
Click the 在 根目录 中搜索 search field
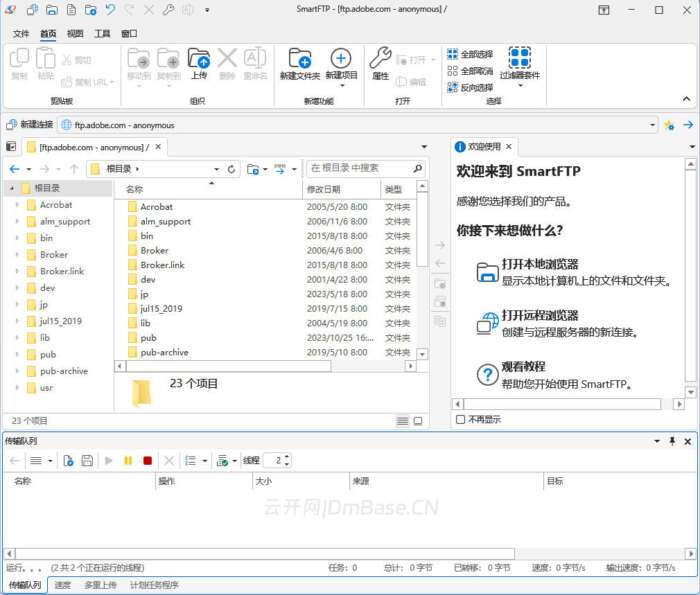(360, 168)
